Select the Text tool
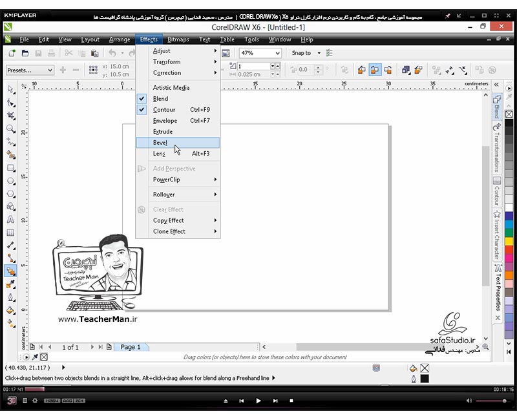The image size is (517, 420). tap(11, 220)
